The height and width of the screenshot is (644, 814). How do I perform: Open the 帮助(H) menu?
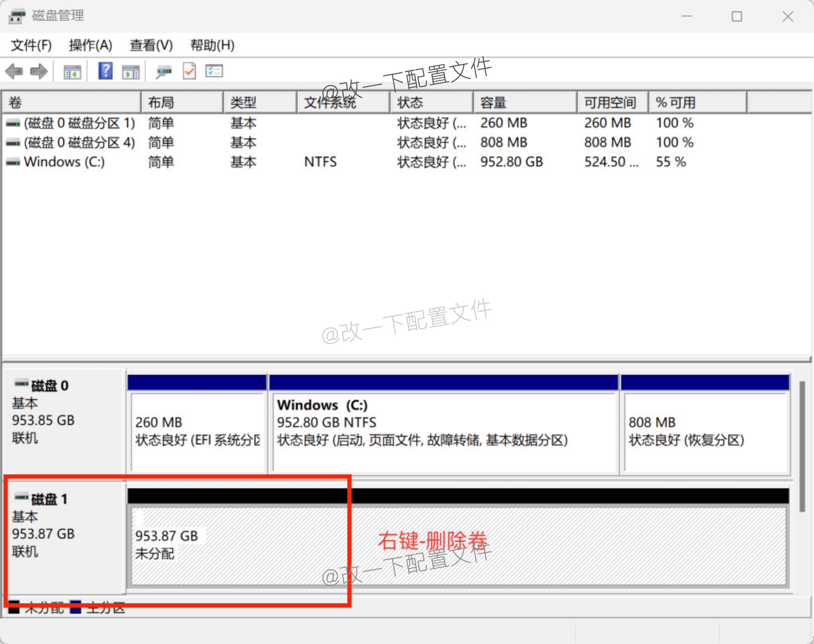[212, 45]
